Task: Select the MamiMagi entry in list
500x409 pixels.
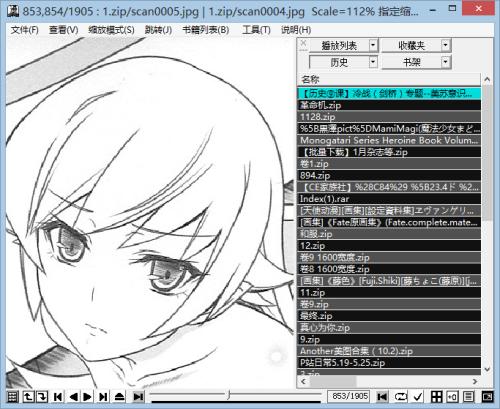Action: point(389,129)
